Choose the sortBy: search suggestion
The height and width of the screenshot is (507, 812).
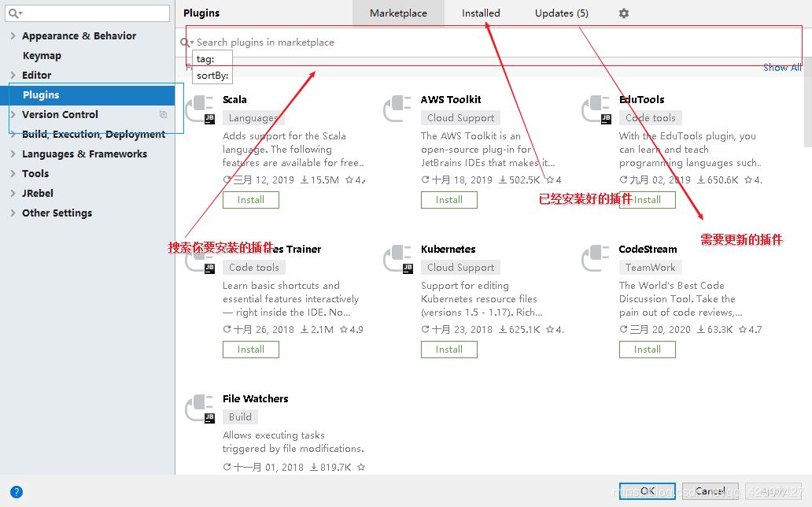212,76
